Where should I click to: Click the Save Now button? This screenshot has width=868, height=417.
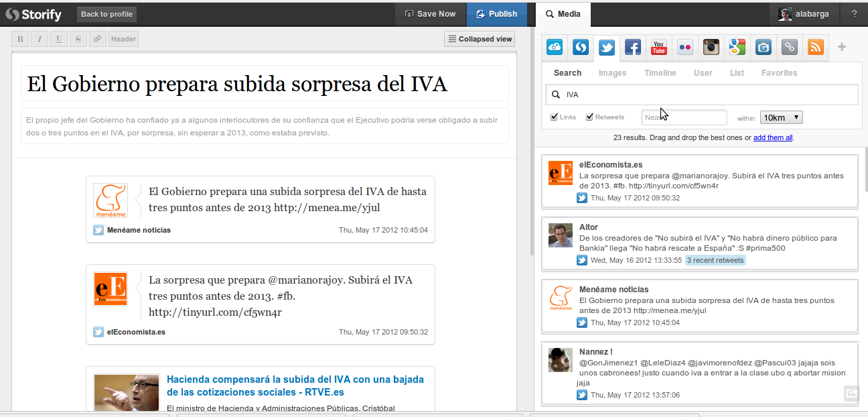point(430,13)
